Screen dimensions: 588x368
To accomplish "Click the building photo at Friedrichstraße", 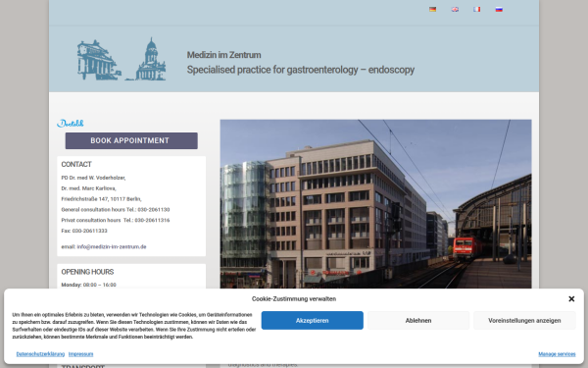I will [375, 204].
